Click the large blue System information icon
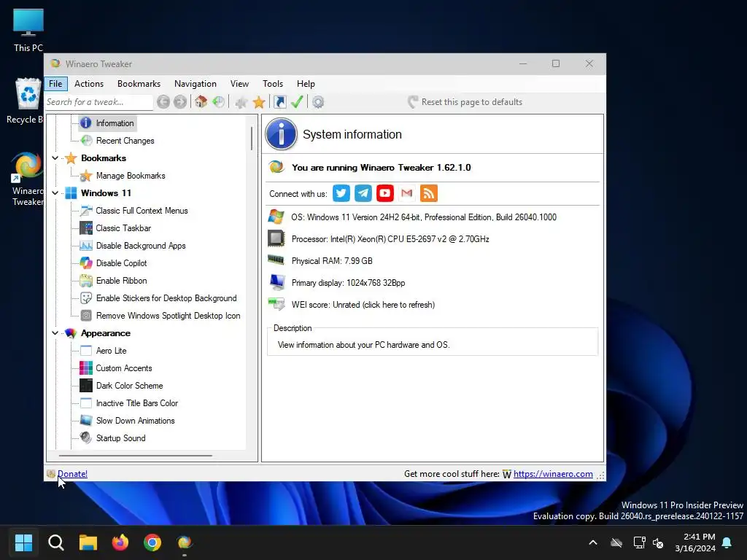This screenshot has height=560, width=747. (x=281, y=134)
